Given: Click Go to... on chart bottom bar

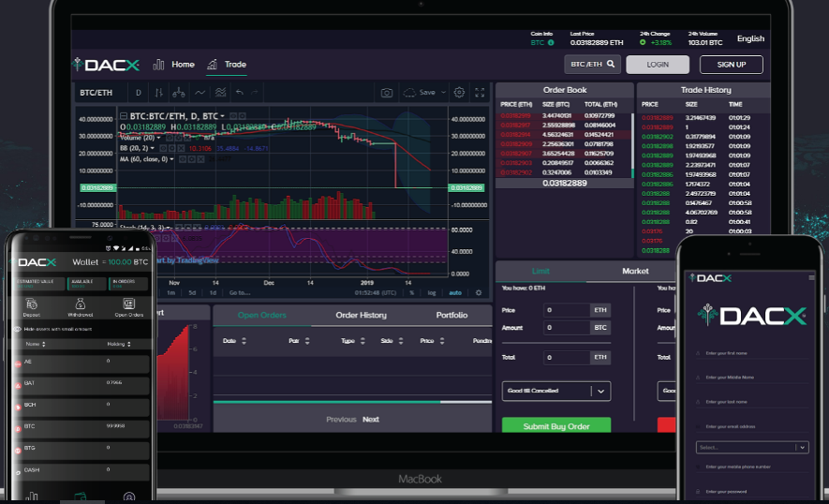Looking at the screenshot, I should [240, 292].
